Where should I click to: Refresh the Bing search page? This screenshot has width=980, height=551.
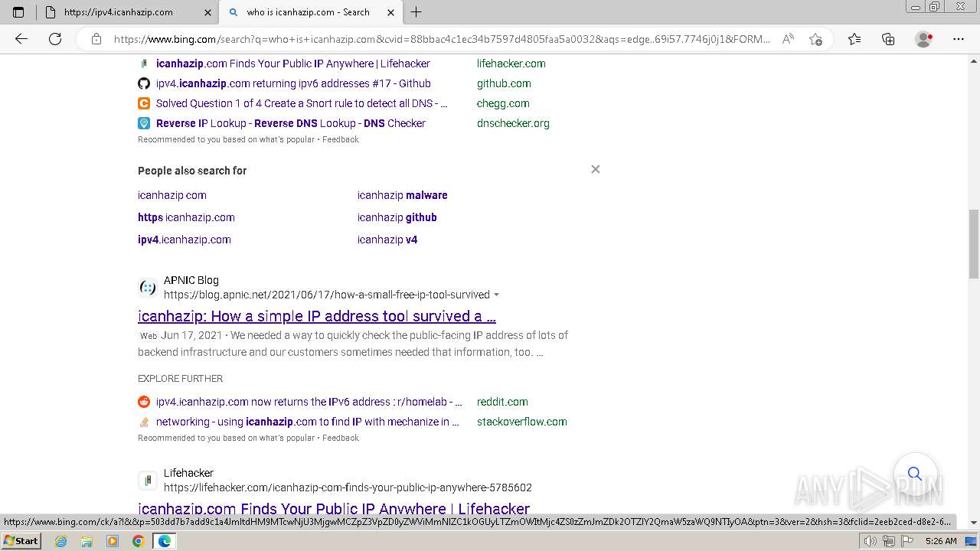tap(55, 39)
